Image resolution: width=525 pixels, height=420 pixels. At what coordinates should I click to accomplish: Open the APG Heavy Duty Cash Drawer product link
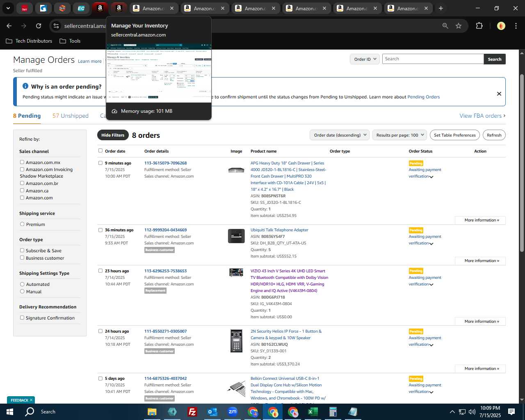288,176
